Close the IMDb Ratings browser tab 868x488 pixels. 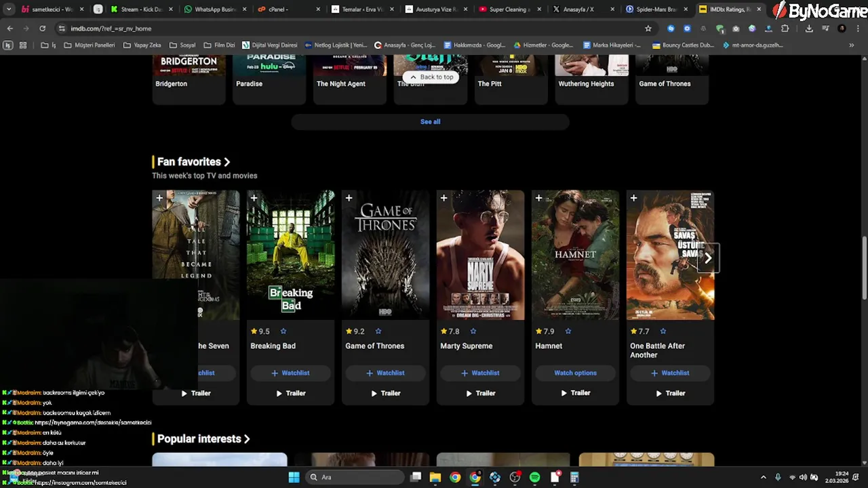coord(759,9)
